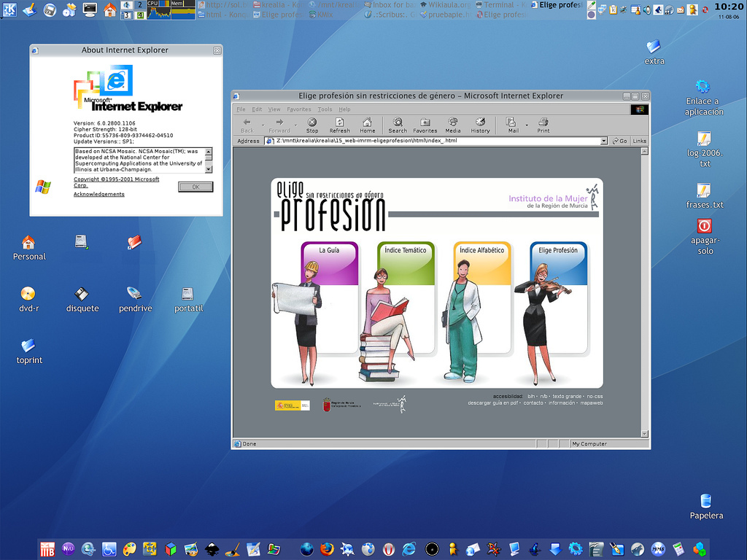Open the Tools menu in Internet Explorer

tap(325, 109)
